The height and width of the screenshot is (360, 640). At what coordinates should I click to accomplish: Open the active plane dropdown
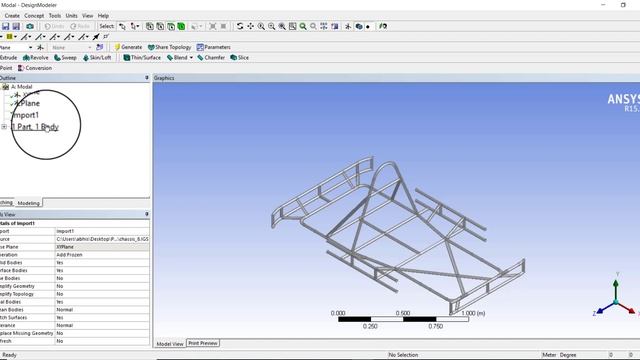(x=30, y=47)
